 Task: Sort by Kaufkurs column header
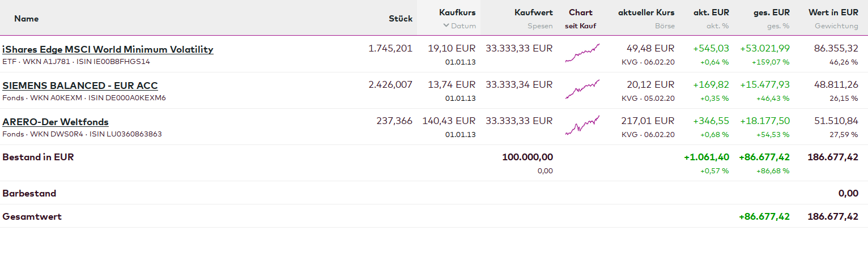(x=457, y=12)
